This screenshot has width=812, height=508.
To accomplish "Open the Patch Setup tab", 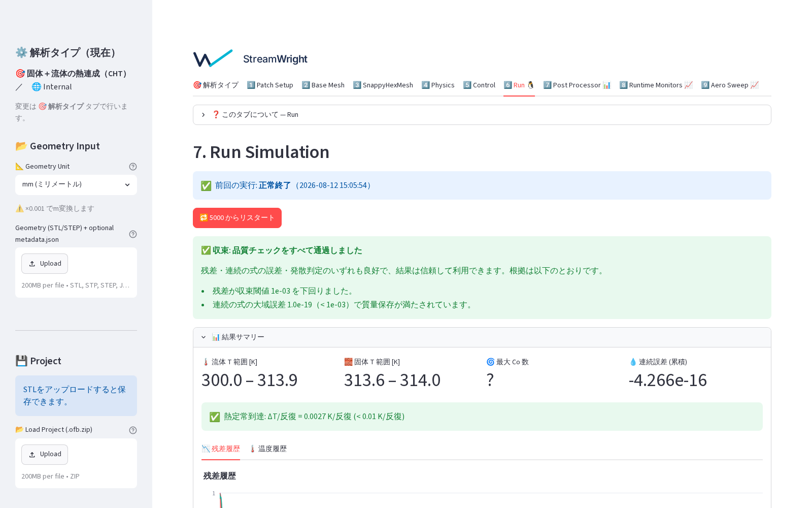I will 270,85.
